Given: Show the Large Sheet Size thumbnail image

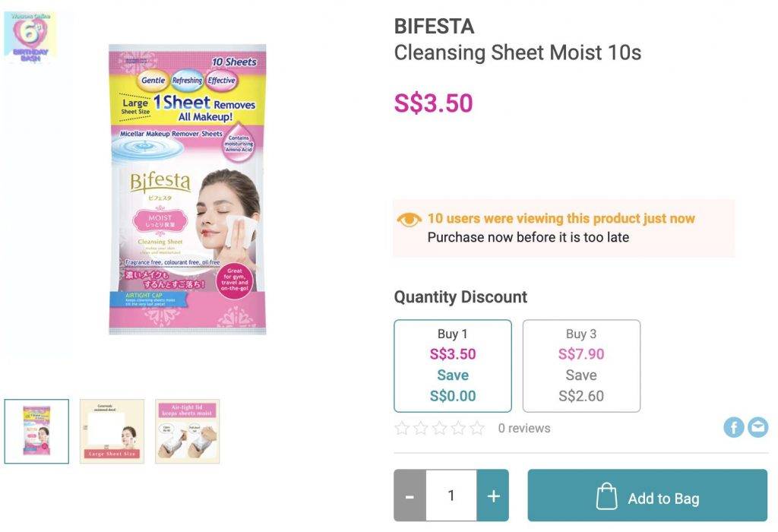Looking at the screenshot, I should (x=112, y=431).
